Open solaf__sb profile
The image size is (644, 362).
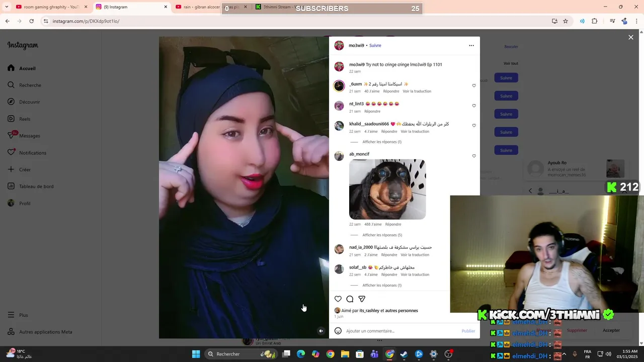358,267
